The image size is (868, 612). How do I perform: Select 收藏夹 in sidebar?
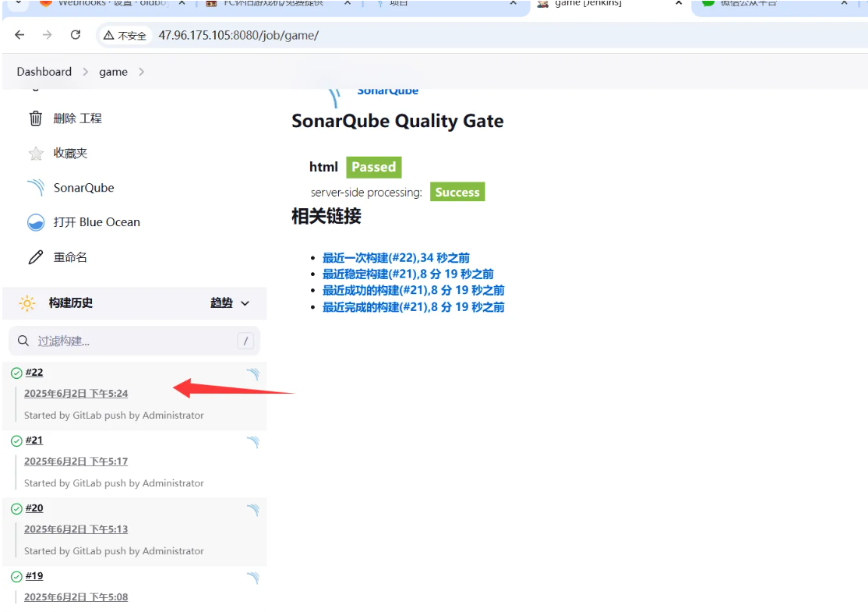tap(70, 153)
